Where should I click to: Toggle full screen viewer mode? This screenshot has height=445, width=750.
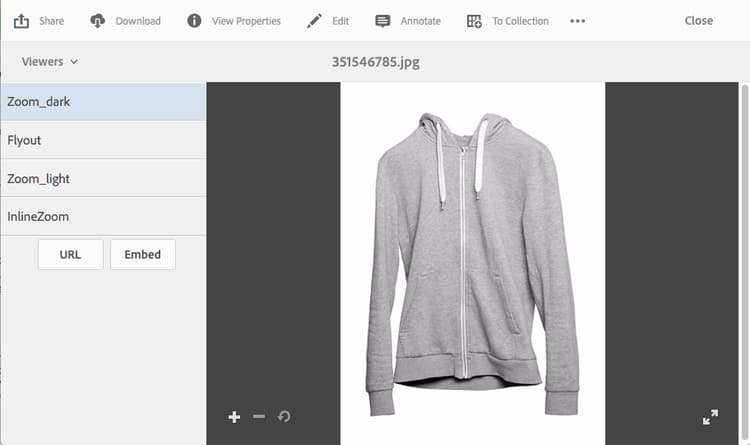tap(710, 417)
